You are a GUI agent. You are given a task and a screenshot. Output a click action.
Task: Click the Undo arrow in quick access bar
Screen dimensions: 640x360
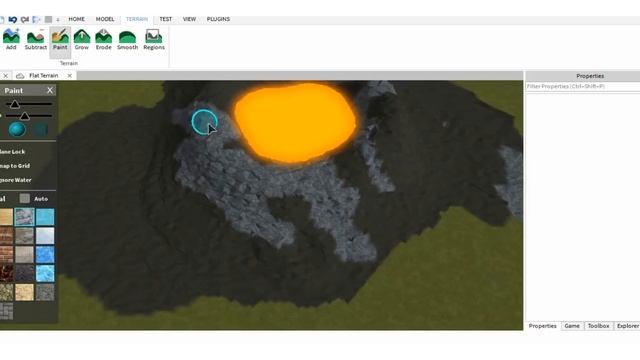click(13, 19)
